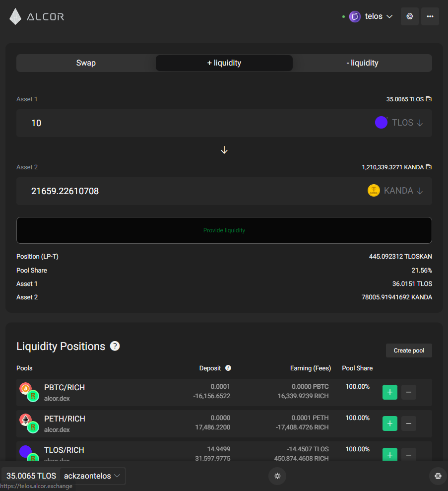Switch to the Swap tab
This screenshot has width=448, height=491.
pos(86,63)
